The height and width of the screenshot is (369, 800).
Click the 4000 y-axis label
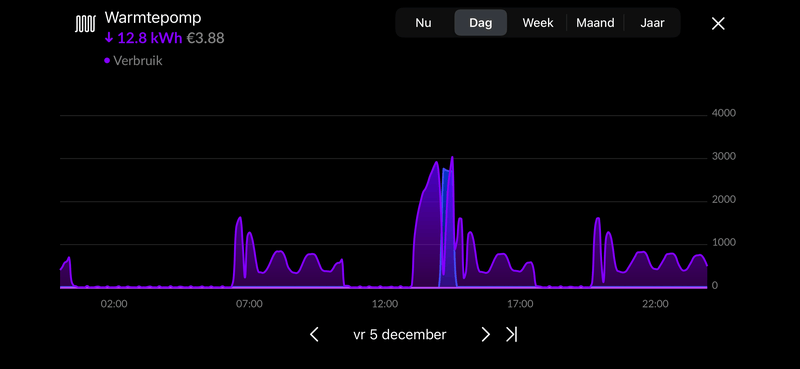pos(723,113)
